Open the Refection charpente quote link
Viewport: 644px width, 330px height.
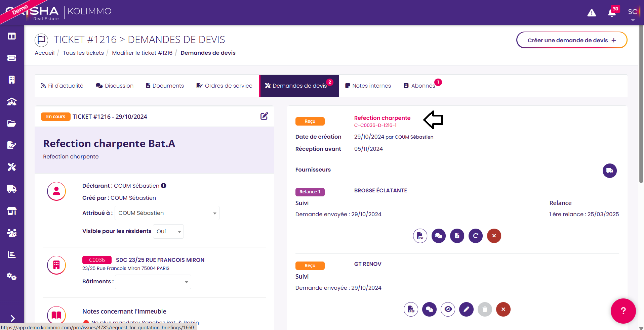point(382,118)
